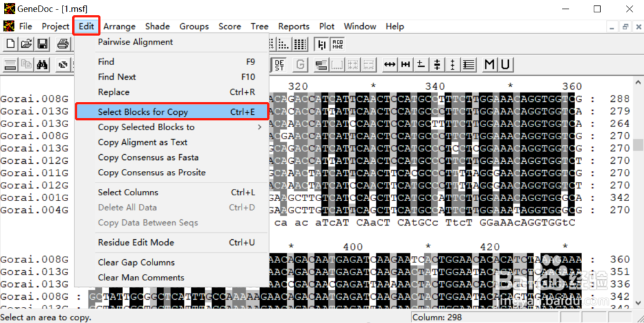Click the stacked lines icon at left of second toolbar
The width and height of the screenshot is (644, 323).
pos(10,64)
